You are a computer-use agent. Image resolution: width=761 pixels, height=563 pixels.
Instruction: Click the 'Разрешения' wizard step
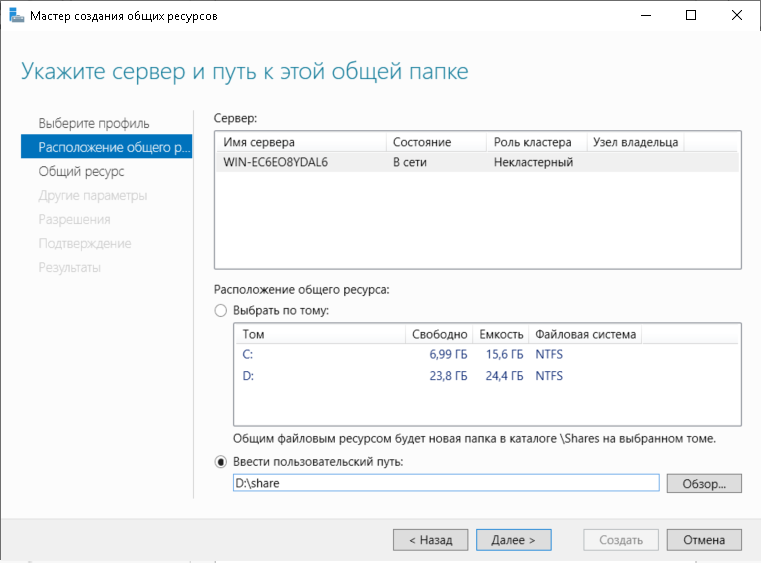click(74, 219)
